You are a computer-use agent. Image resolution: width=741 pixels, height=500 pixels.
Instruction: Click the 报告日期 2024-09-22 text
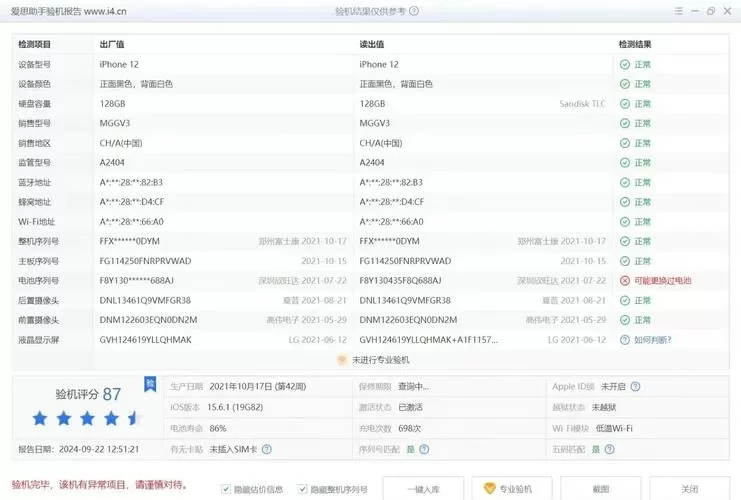(79, 449)
